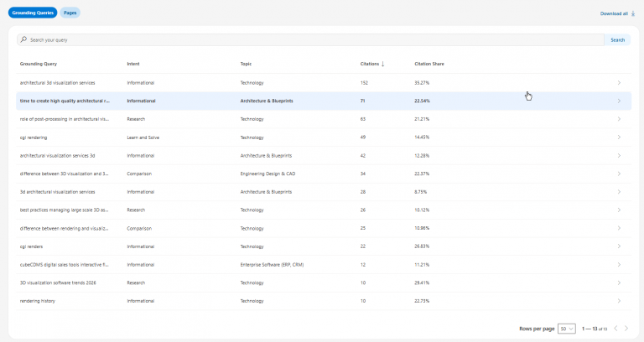This screenshot has width=644, height=342.
Task: Focus the Search your query field
Action: tap(310, 40)
